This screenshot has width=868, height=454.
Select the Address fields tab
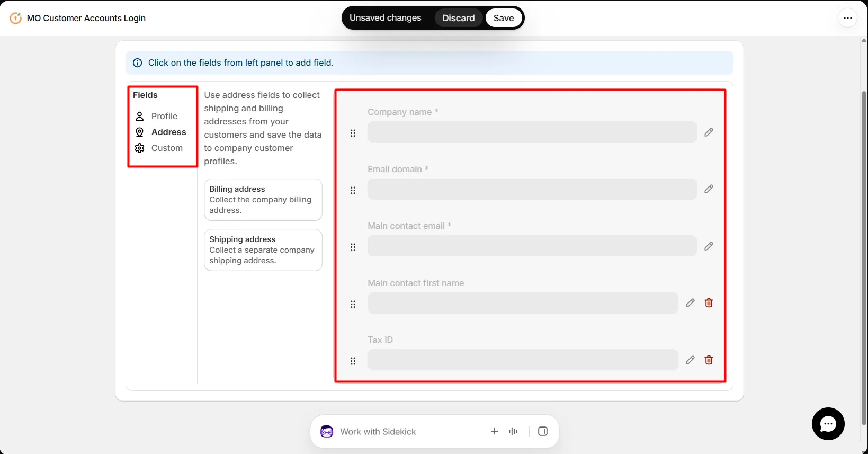click(161, 132)
